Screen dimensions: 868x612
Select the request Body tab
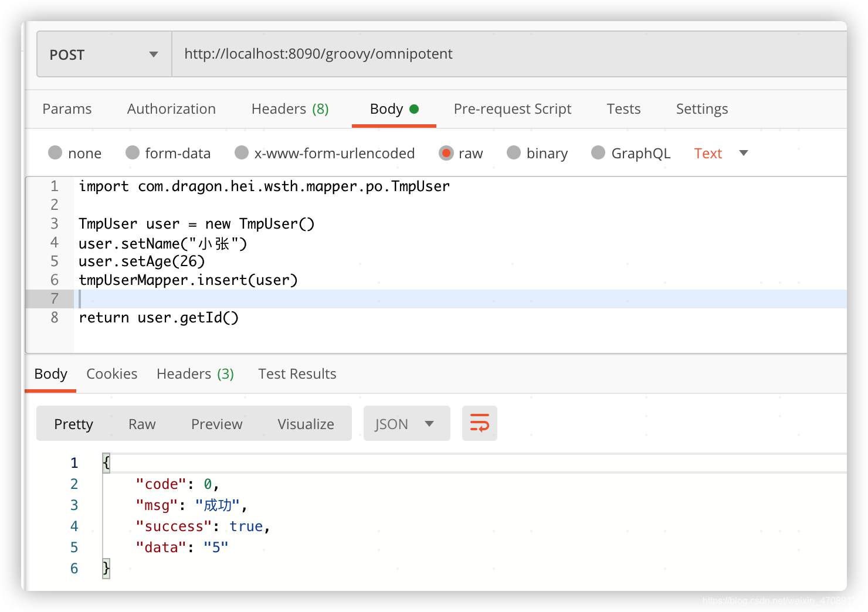tap(394, 109)
